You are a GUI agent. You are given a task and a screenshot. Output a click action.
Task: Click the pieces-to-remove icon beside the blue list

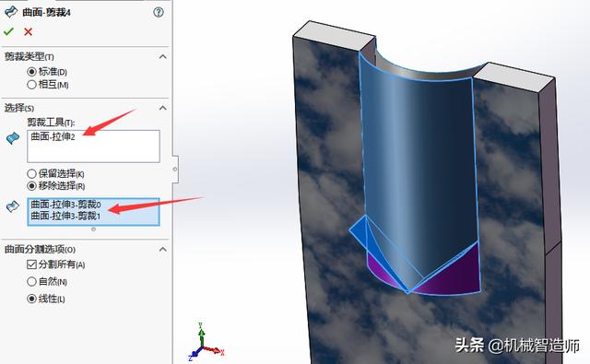coord(13,206)
